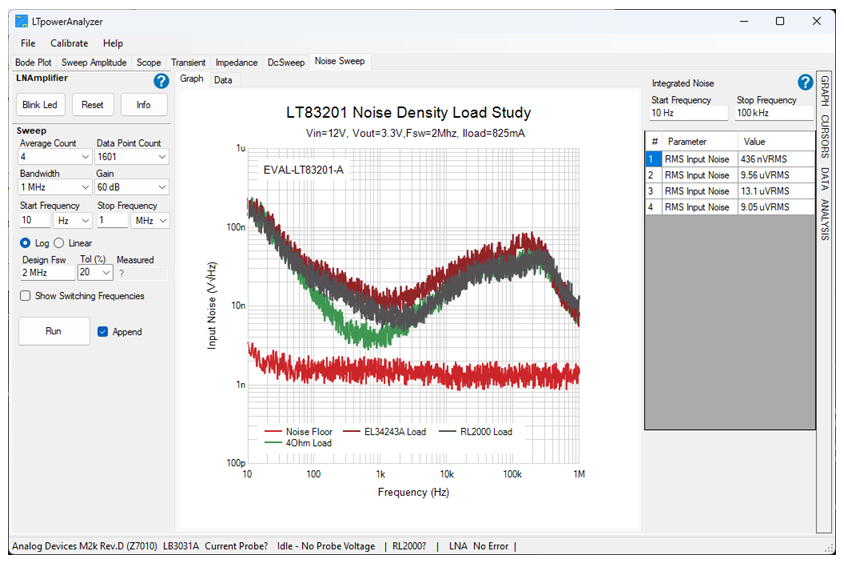Select the Linear scale radio button
The image size is (844, 569).
click(59, 243)
